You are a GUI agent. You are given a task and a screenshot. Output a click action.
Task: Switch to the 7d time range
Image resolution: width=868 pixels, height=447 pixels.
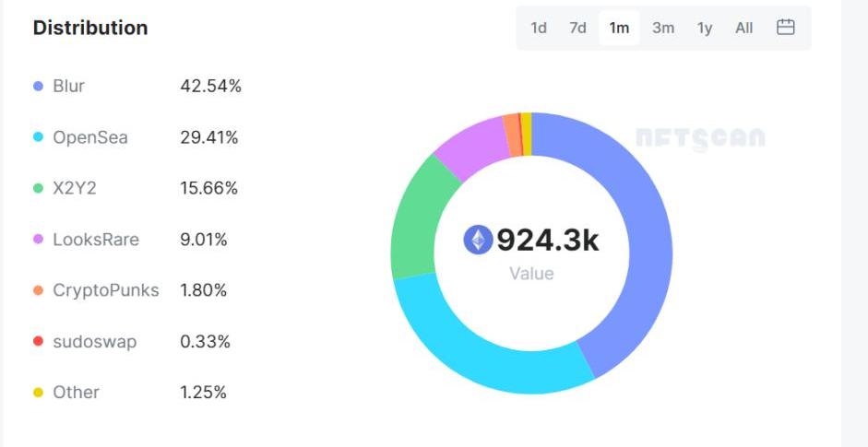(x=577, y=28)
